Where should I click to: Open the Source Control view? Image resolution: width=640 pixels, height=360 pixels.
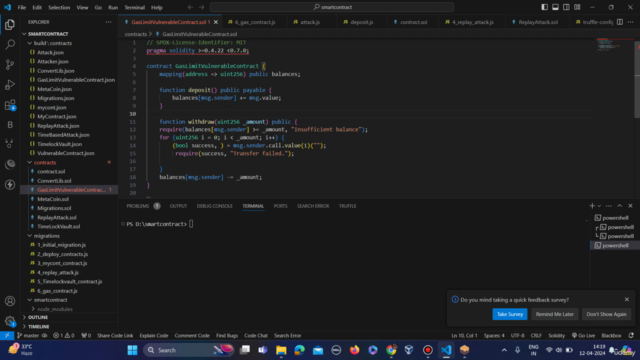[x=10, y=64]
